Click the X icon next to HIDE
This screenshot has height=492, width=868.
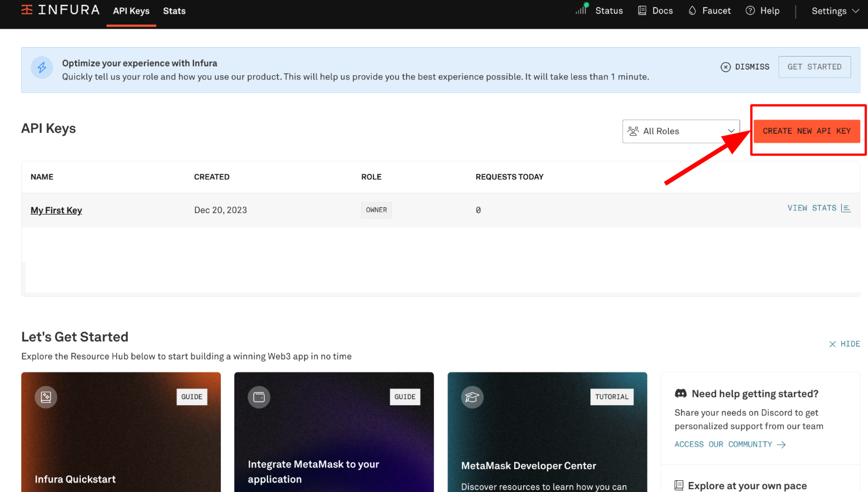(833, 344)
